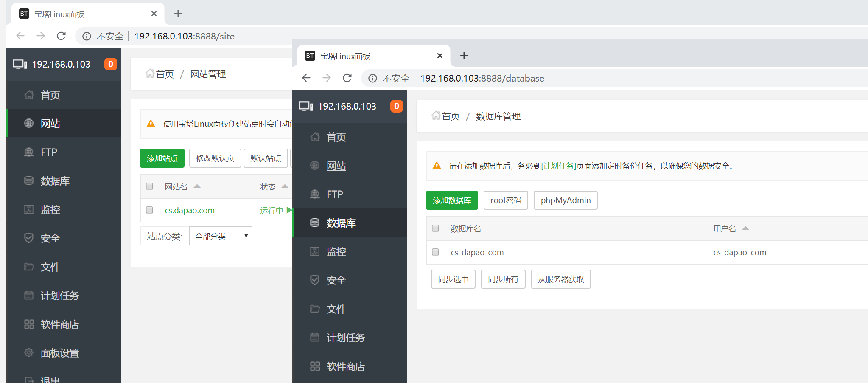Click 运行中 status of cs.dapao.com

coord(272,210)
